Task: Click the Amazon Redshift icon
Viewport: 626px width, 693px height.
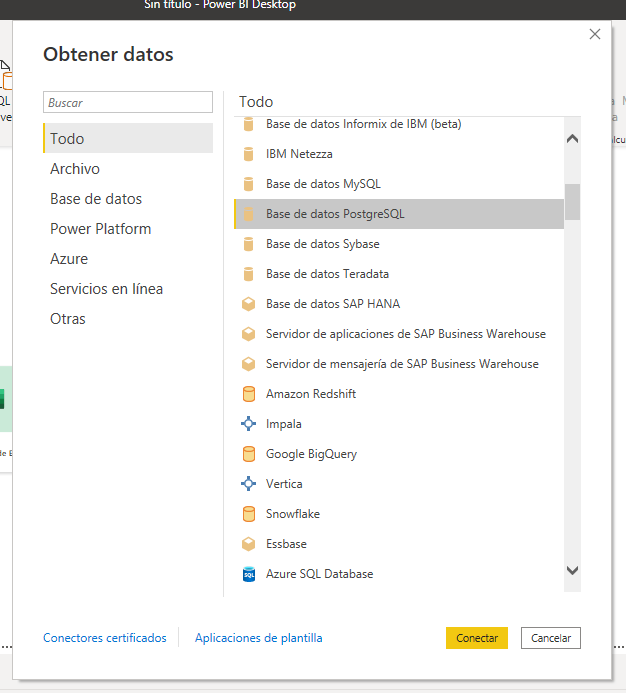Action: [249, 394]
